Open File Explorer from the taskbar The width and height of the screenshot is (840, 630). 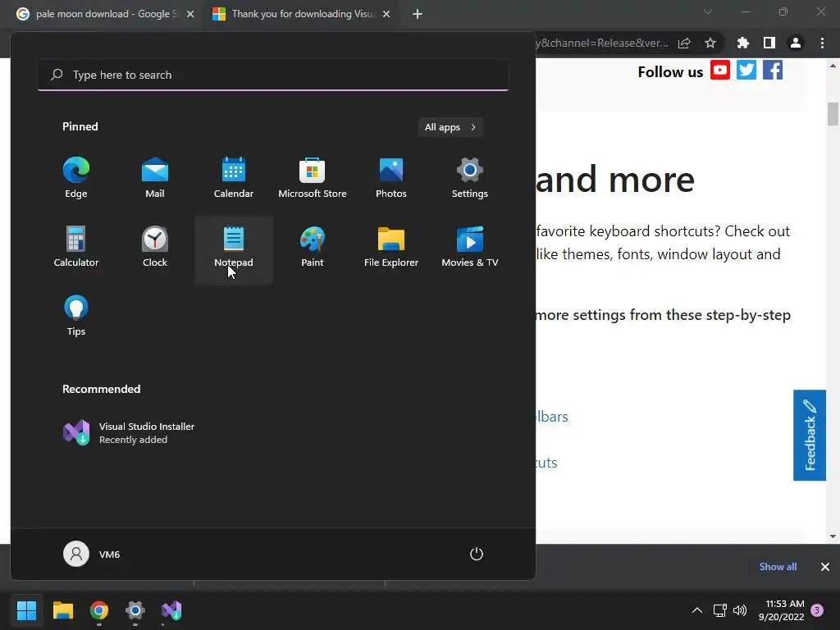coord(62,610)
